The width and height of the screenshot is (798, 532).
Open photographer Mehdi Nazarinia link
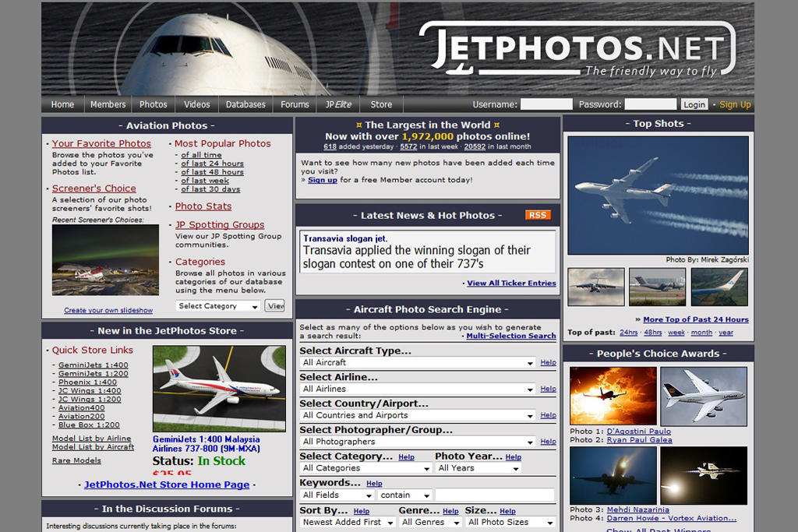click(x=637, y=509)
